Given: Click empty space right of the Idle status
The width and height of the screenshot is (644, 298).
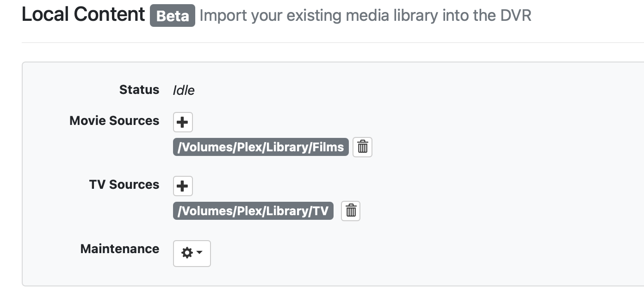Looking at the screenshot, I should click(x=370, y=90).
